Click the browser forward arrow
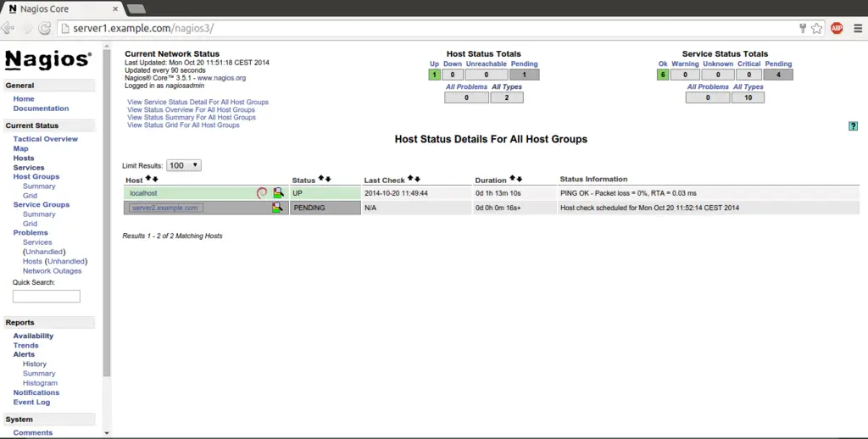The width and height of the screenshot is (868, 439). click(x=26, y=28)
